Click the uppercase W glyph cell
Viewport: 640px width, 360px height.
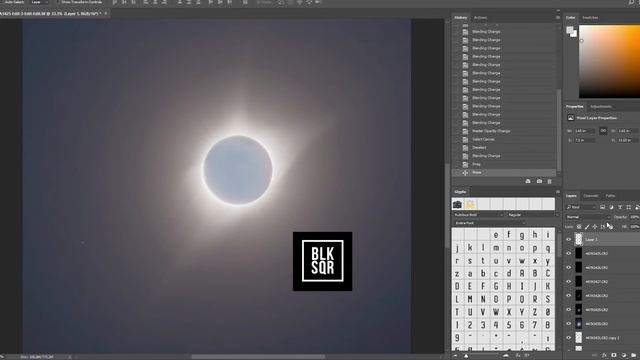tap(496, 312)
